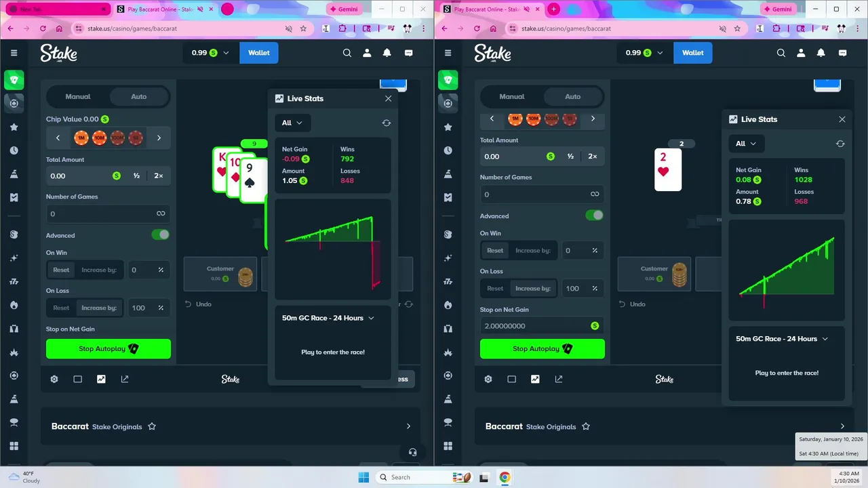Favourite Baccarat with star in right window
The width and height of the screenshot is (868, 488).
(586, 426)
